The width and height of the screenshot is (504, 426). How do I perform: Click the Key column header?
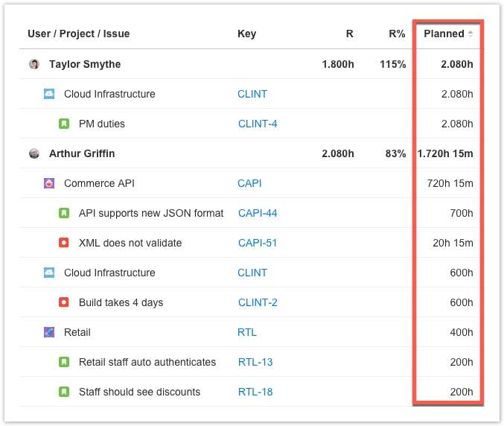click(x=246, y=34)
